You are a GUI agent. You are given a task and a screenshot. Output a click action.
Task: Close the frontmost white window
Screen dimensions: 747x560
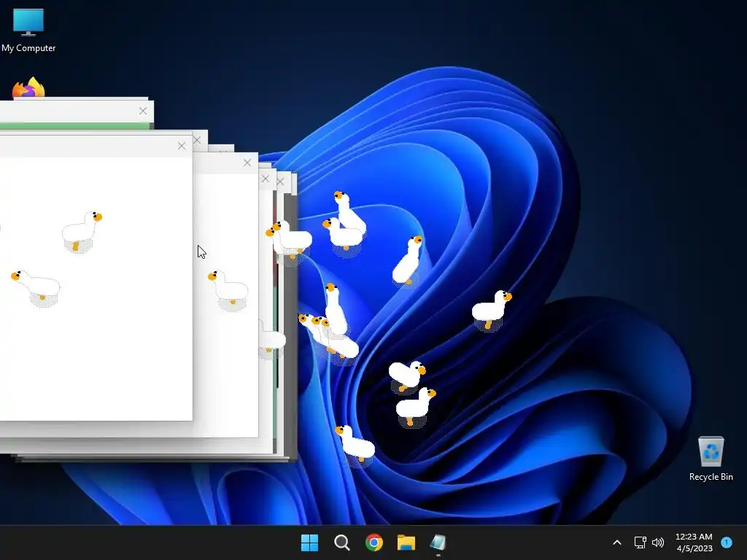[x=182, y=146]
